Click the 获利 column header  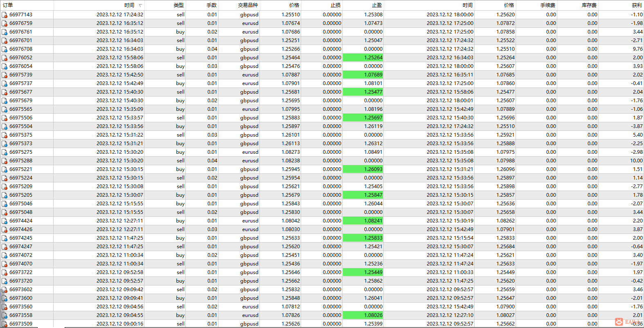click(x=637, y=5)
